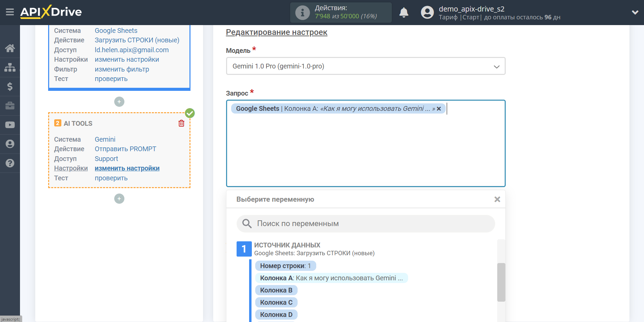Open Support access link

[106, 159]
